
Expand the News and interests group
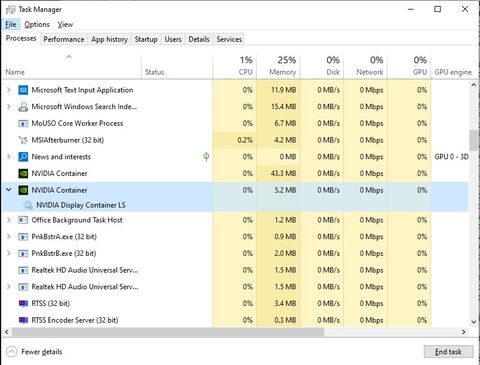point(9,157)
